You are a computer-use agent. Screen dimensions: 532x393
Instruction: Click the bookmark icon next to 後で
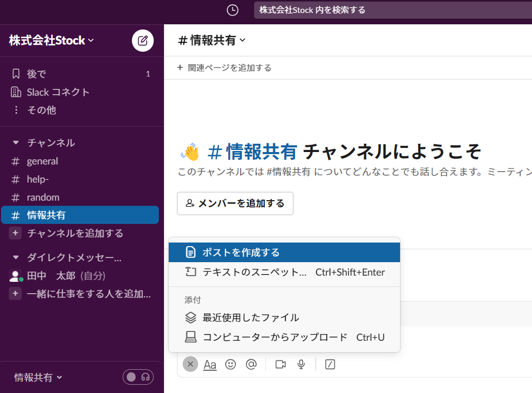coord(16,73)
